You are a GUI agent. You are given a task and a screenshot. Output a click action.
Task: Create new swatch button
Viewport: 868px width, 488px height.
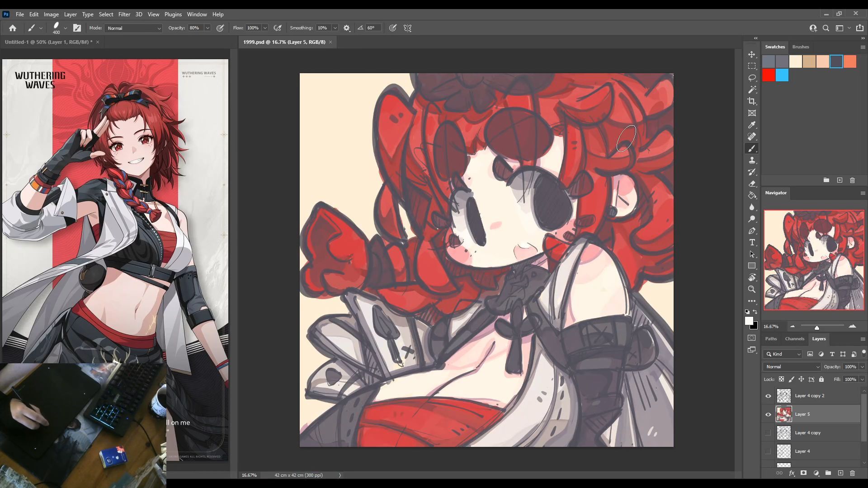(840, 180)
